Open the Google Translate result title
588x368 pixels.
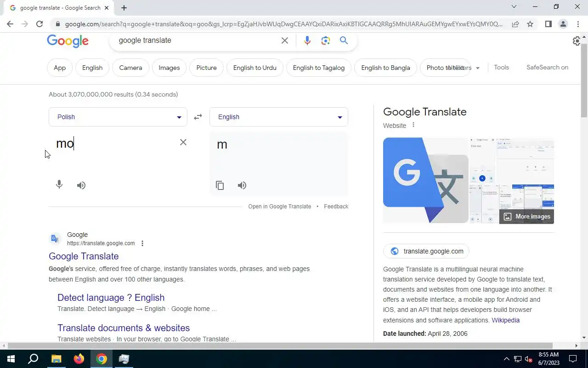pos(84,256)
